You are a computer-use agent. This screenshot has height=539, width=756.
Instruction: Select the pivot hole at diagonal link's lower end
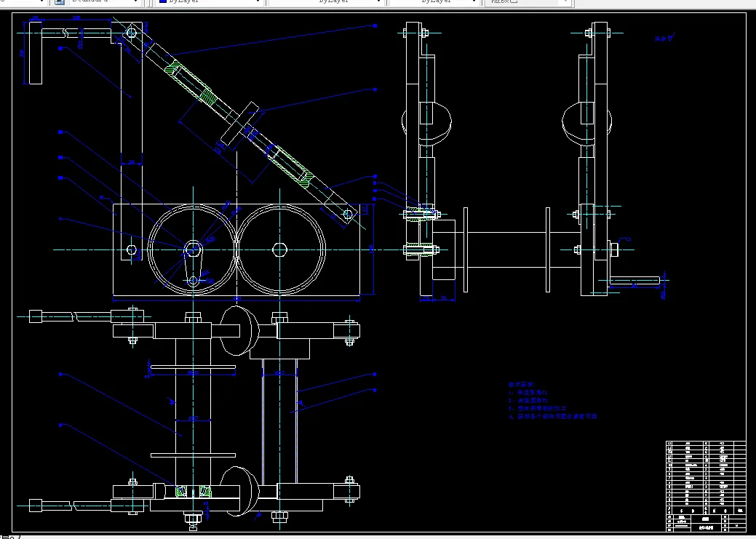(x=348, y=214)
